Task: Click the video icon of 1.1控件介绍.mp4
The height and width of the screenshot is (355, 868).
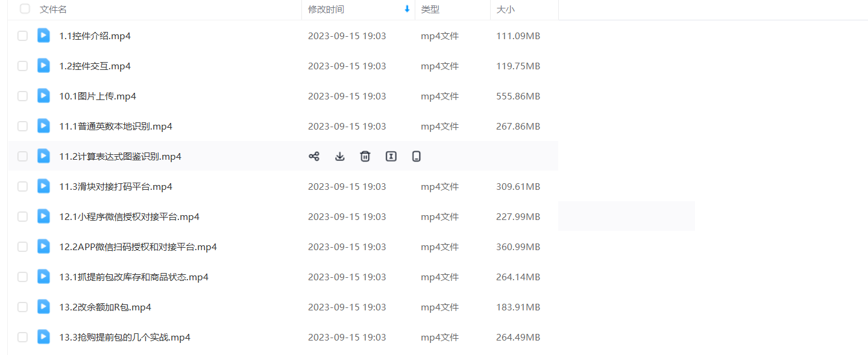Action: (x=43, y=36)
